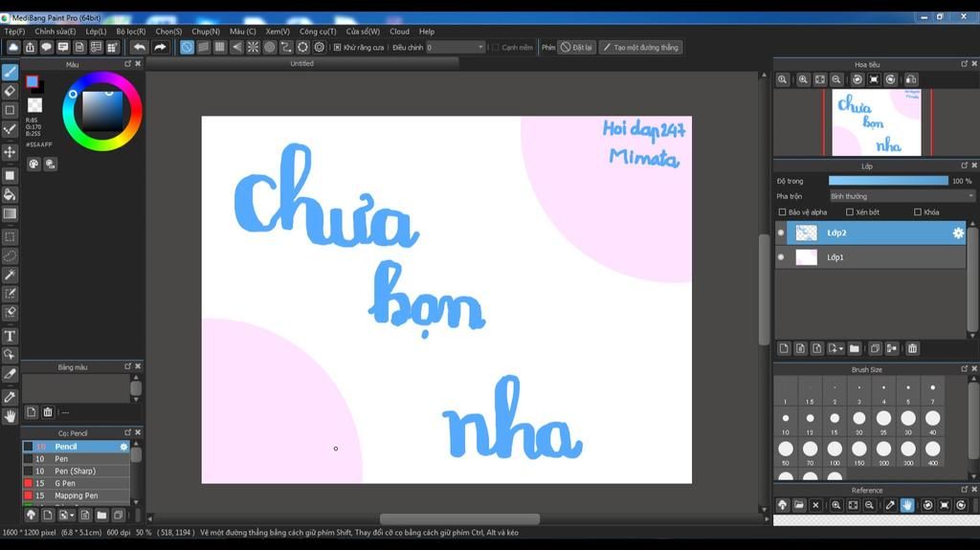Select the Gradient tool
The width and height of the screenshot is (980, 550).
[10, 213]
